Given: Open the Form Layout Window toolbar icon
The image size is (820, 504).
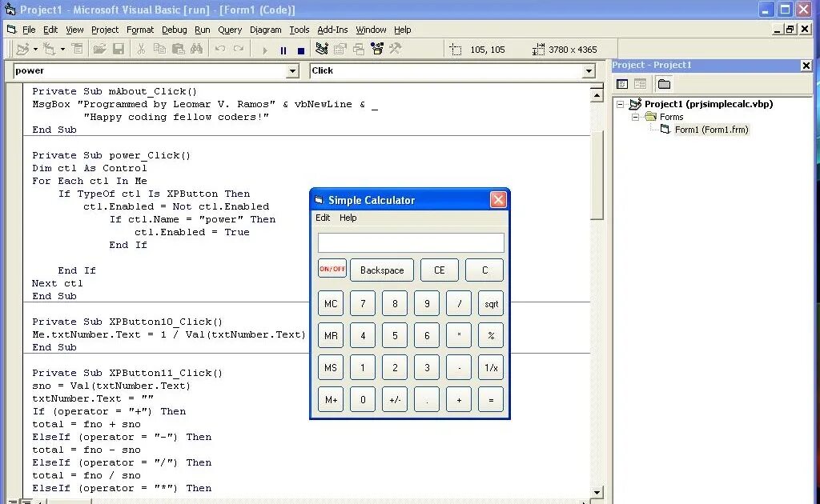Looking at the screenshot, I should [x=359, y=49].
